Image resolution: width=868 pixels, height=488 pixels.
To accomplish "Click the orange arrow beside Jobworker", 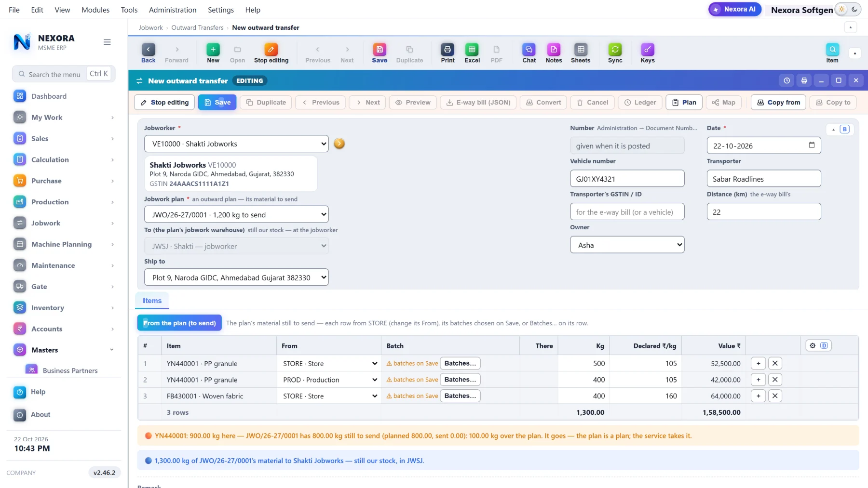I will (x=339, y=144).
